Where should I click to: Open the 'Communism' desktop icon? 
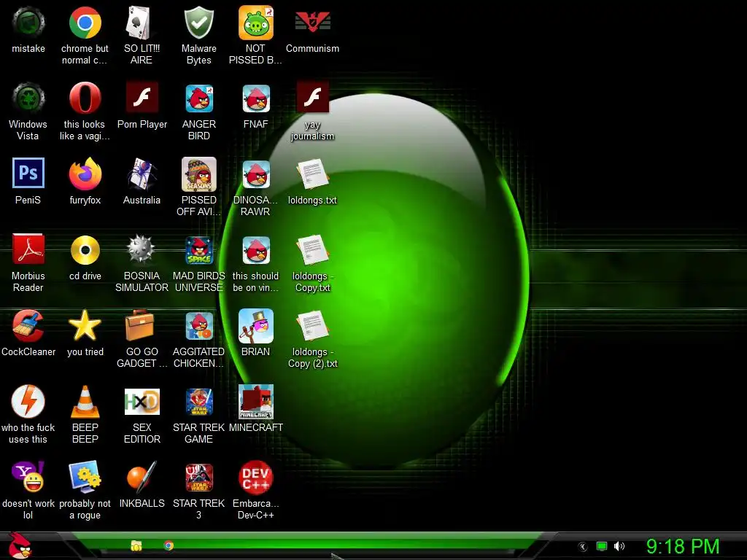[x=312, y=23]
